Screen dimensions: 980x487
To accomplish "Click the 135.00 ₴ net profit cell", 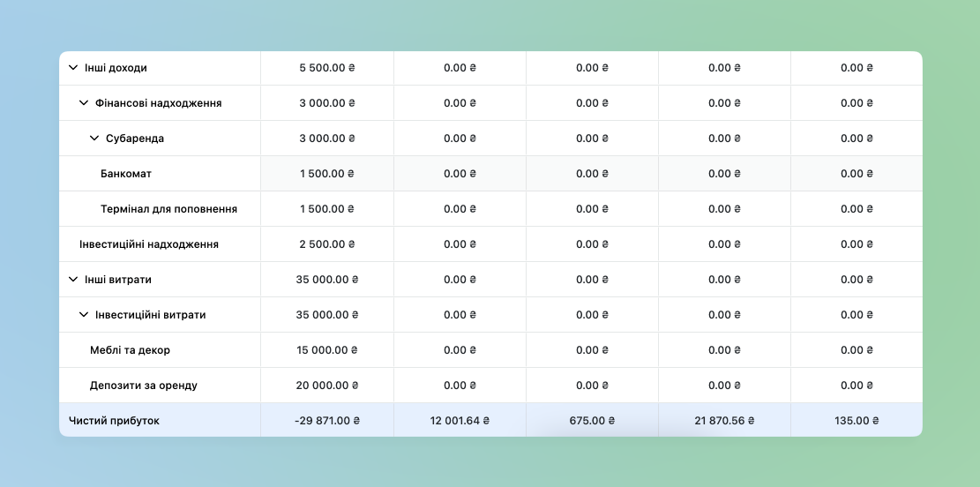I will pyautogui.click(x=857, y=421).
